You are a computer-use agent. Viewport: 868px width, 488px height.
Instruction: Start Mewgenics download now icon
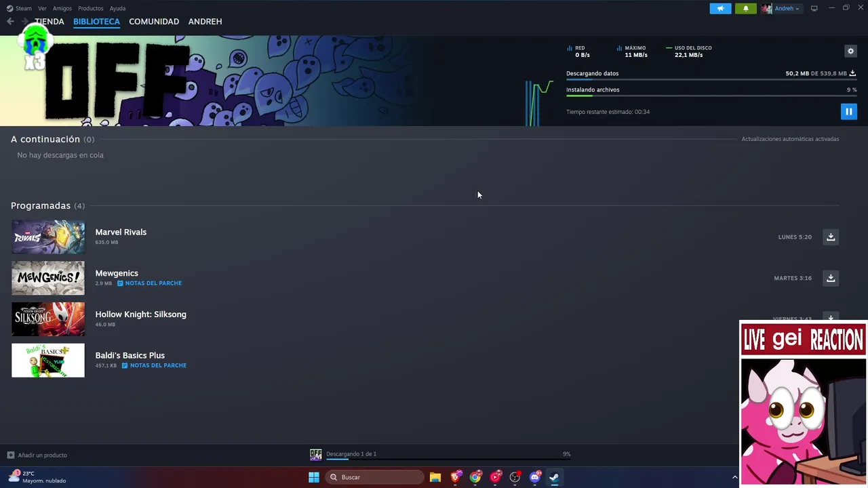pyautogui.click(x=831, y=278)
